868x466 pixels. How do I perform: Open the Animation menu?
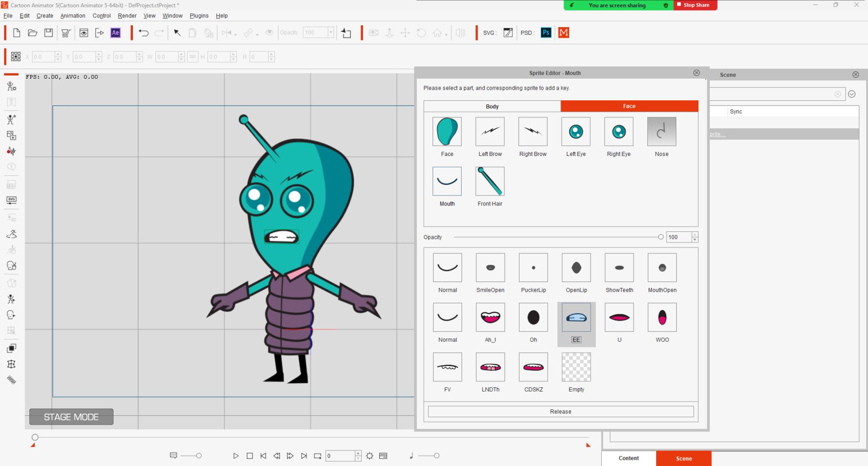pyautogui.click(x=73, y=15)
